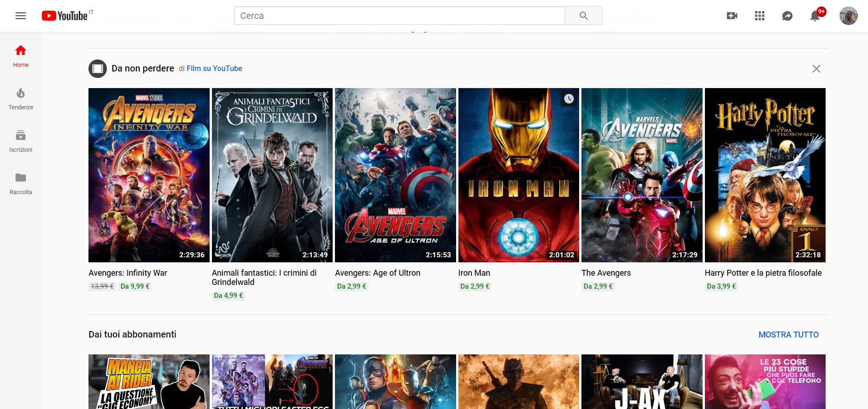Open Harry Potter pietra filosofale poster

765,175
